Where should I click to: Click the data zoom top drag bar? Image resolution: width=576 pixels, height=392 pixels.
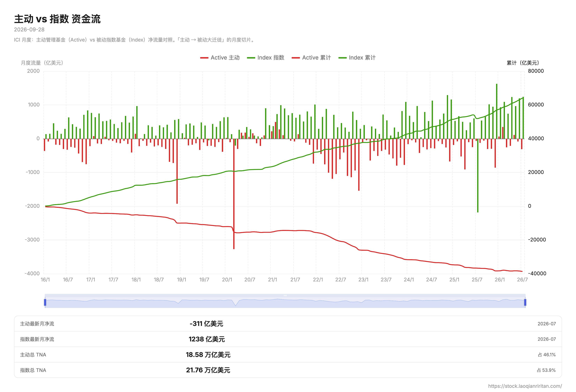tap(285, 295)
